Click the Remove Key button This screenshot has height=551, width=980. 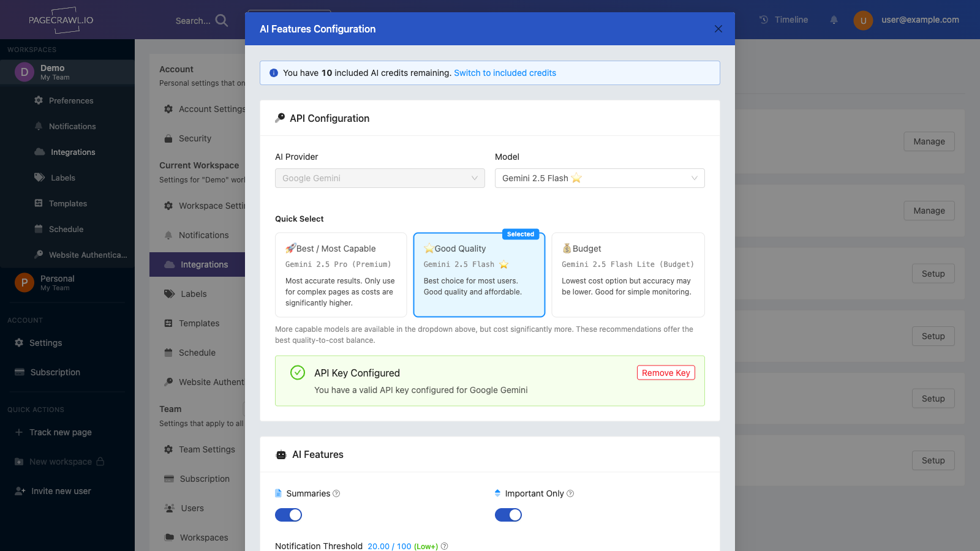(666, 372)
